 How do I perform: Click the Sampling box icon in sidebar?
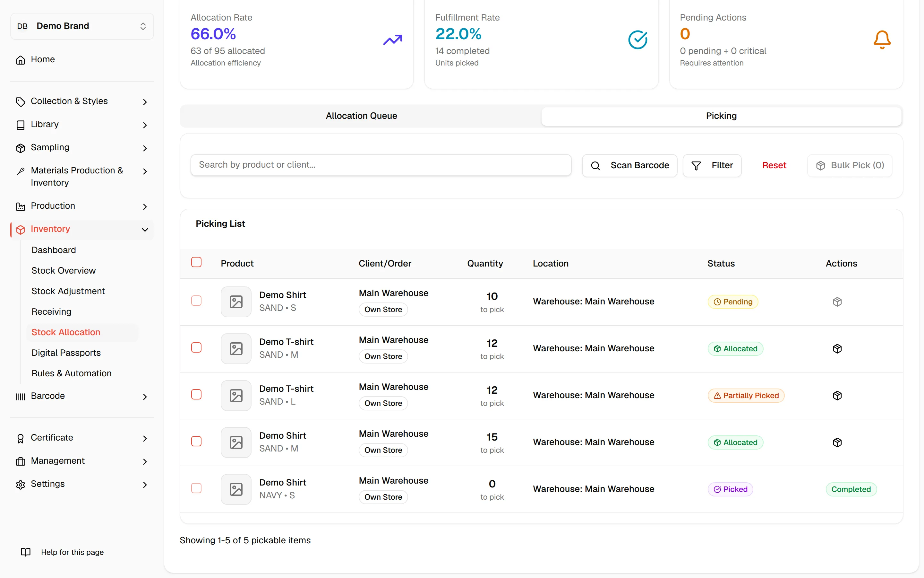(21, 148)
